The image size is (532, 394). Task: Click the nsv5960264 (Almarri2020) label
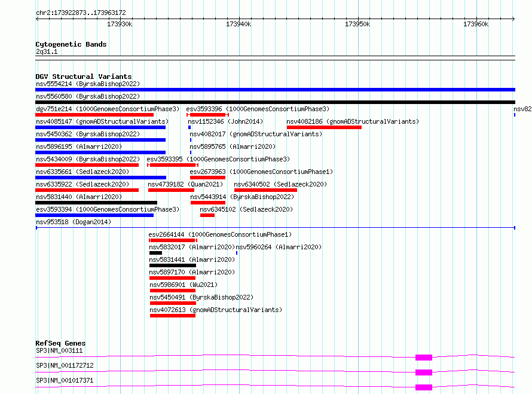[279, 247]
